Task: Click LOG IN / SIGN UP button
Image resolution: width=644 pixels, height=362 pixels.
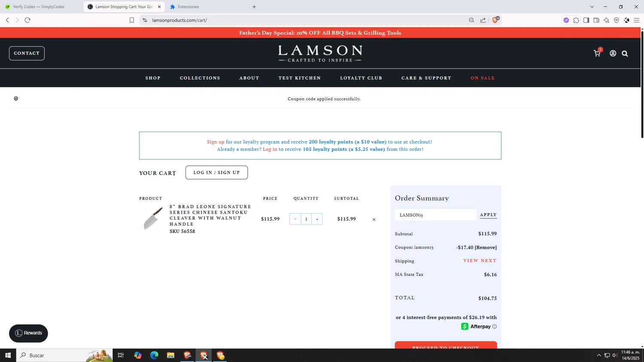Action: pyautogui.click(x=216, y=172)
